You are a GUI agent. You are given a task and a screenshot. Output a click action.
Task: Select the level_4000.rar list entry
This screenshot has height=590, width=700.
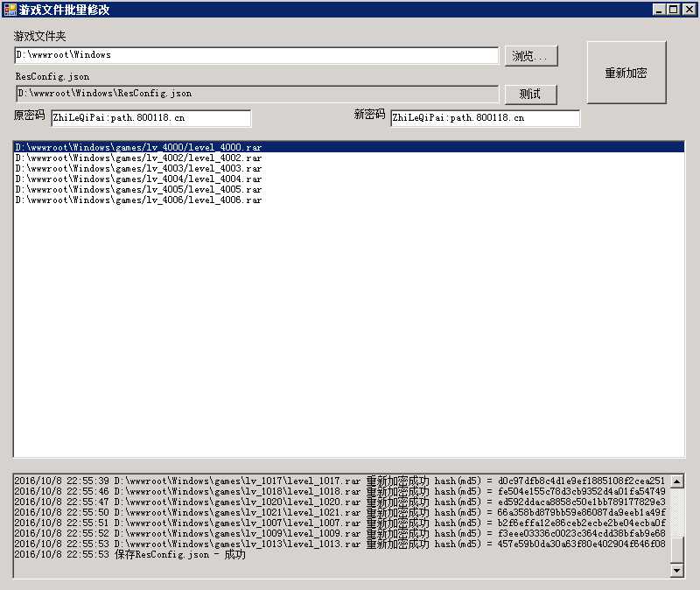[x=348, y=147]
